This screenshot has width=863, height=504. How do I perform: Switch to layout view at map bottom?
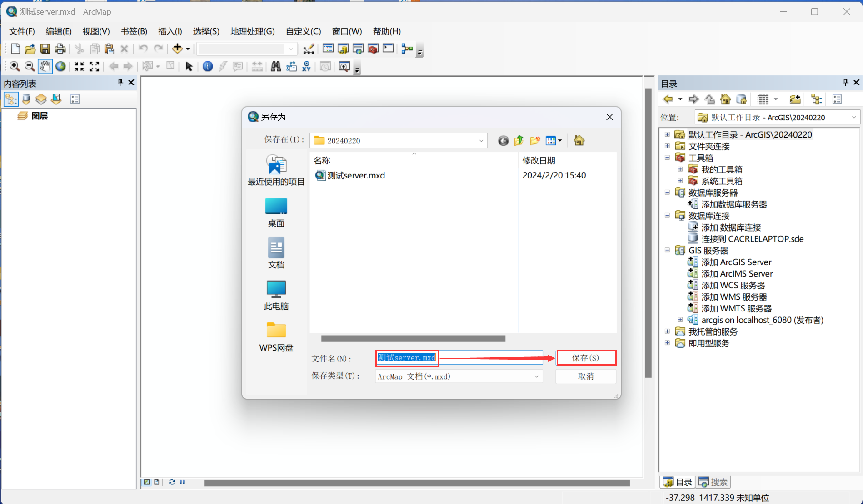(157, 482)
